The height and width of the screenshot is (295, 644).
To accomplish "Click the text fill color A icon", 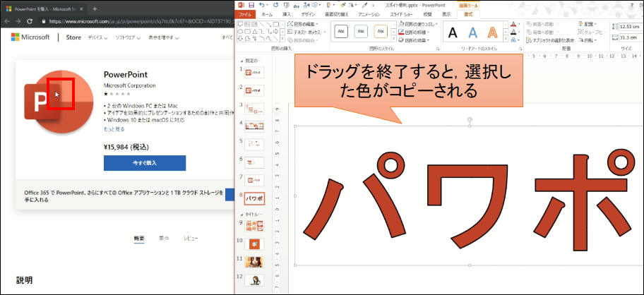I will [x=513, y=24].
